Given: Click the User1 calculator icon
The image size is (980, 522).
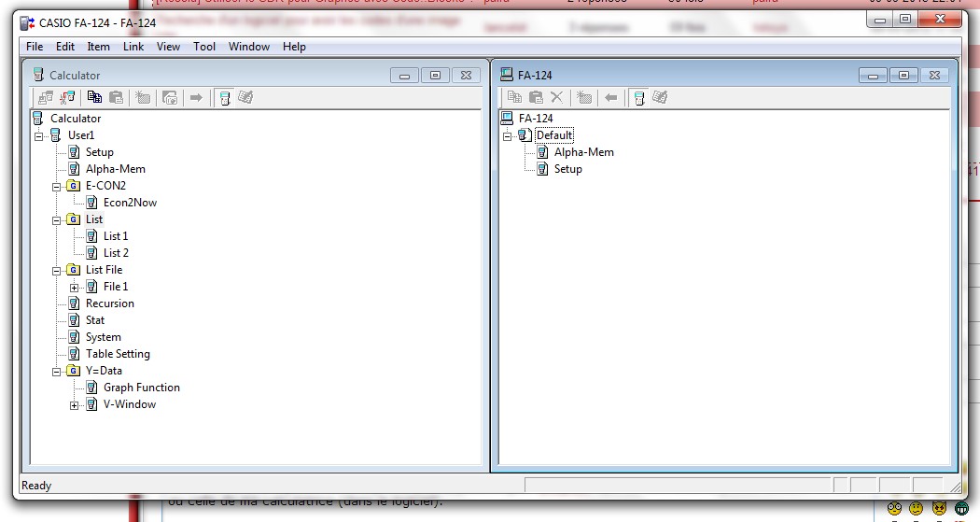Looking at the screenshot, I should pyautogui.click(x=56, y=135).
